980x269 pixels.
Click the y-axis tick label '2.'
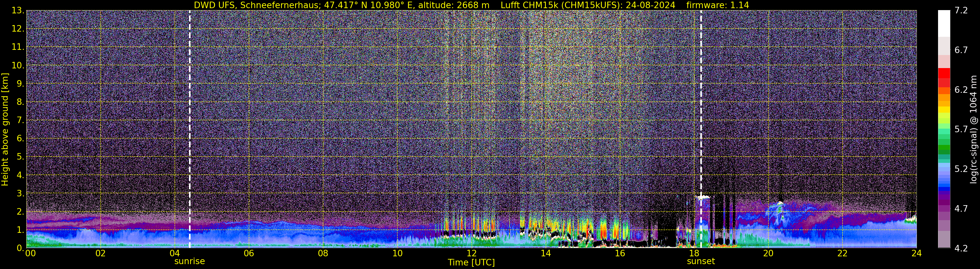tap(20, 212)
